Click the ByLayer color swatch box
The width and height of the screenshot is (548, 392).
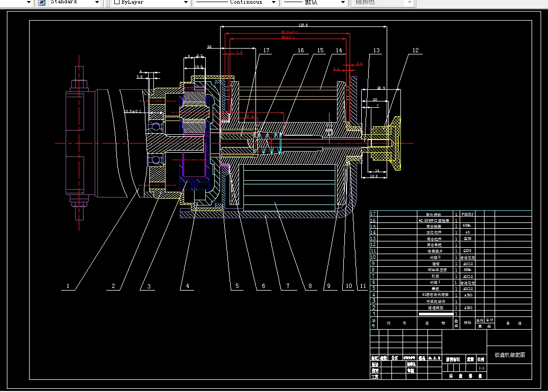117,3
